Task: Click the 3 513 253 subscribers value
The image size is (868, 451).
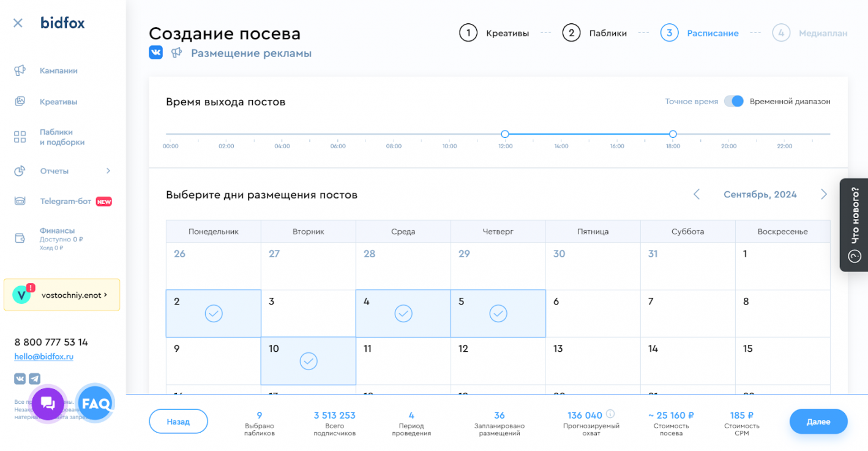Action: (x=334, y=415)
